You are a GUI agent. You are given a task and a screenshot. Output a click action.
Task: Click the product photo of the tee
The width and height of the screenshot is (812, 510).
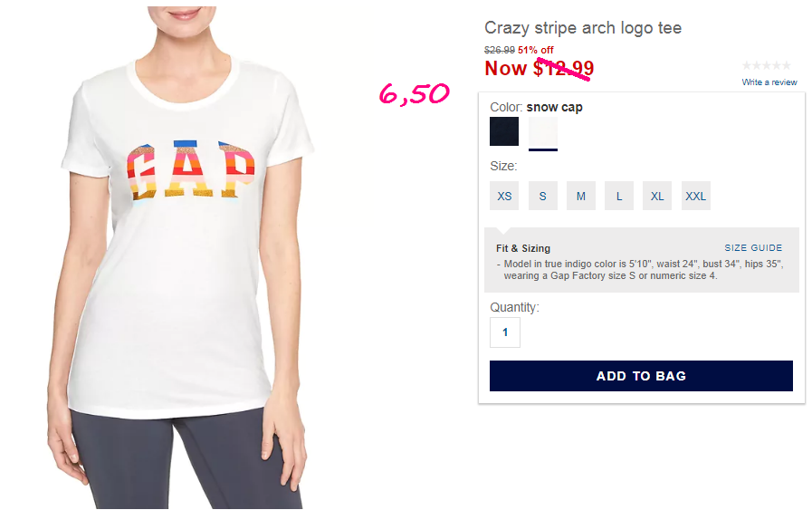tap(180, 257)
